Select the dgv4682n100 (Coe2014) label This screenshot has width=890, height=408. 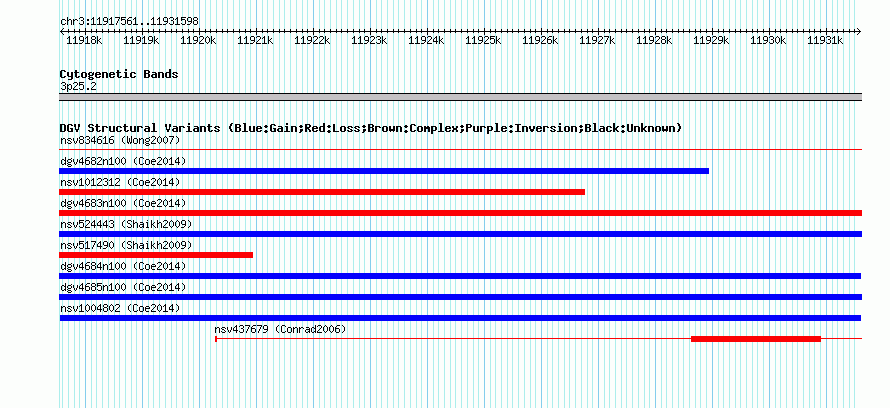pyautogui.click(x=123, y=161)
